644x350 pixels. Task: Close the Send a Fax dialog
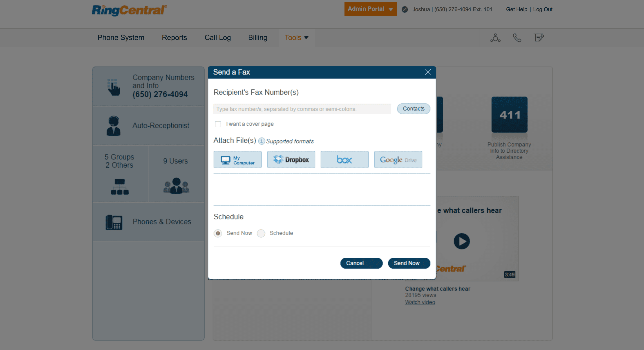[427, 72]
